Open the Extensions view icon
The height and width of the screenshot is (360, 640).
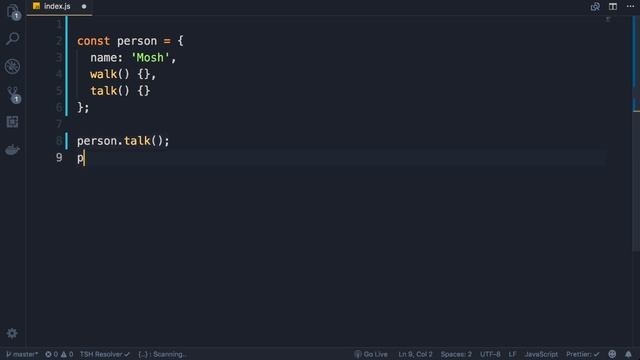13,122
